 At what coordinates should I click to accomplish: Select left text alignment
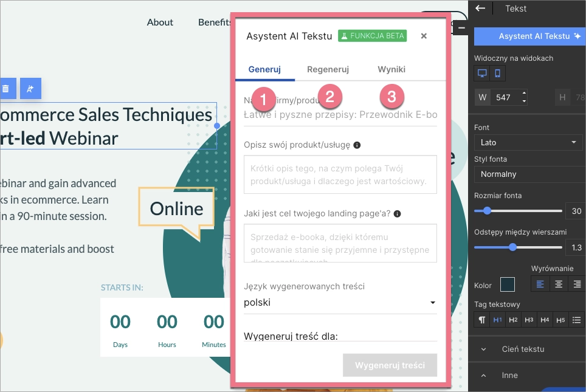[x=541, y=284]
